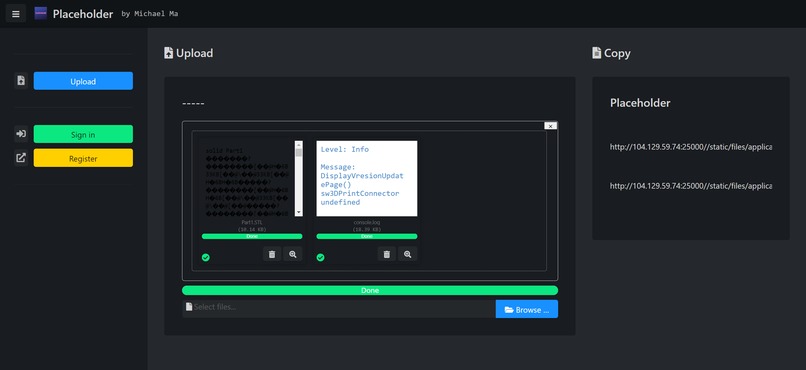Click the Part1.STL Done progress bar

252,236
